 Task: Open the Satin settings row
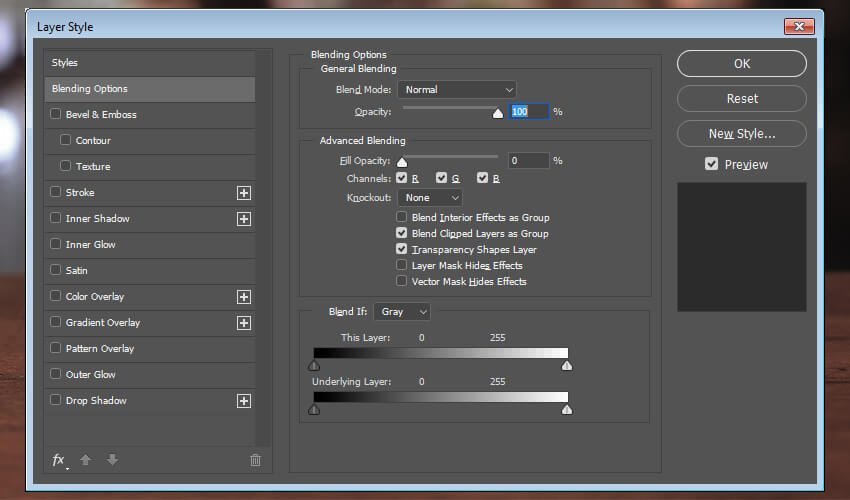(150, 271)
